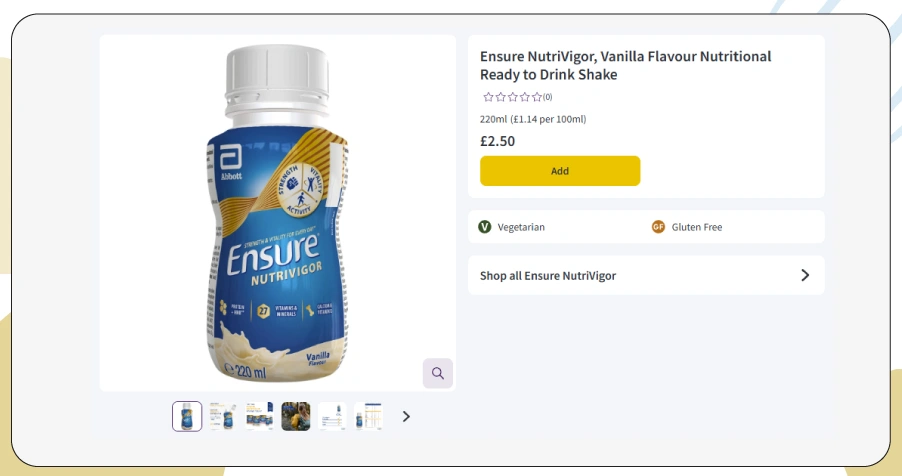Image resolution: width=902 pixels, height=476 pixels.
Task: Open the (0) reviews count
Action: point(548,97)
